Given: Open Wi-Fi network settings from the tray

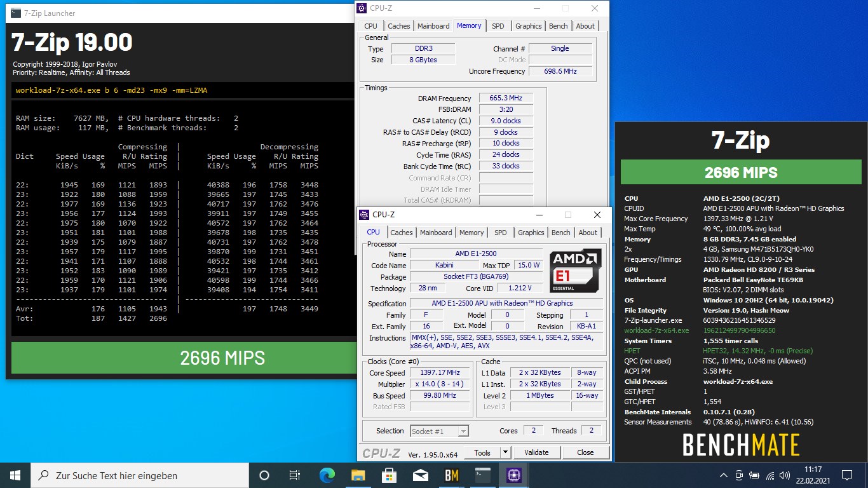Looking at the screenshot, I should (x=770, y=475).
